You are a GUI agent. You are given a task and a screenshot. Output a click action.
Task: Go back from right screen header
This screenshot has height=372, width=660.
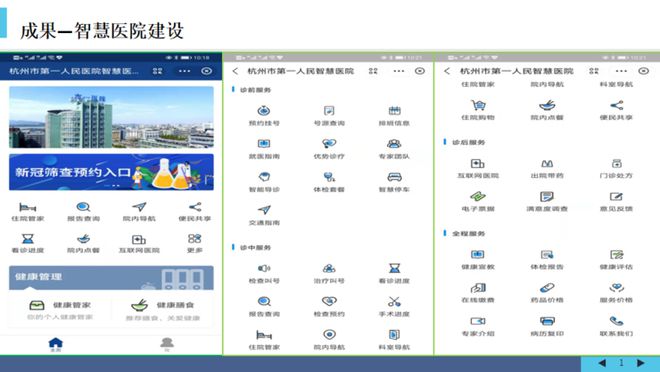447,71
